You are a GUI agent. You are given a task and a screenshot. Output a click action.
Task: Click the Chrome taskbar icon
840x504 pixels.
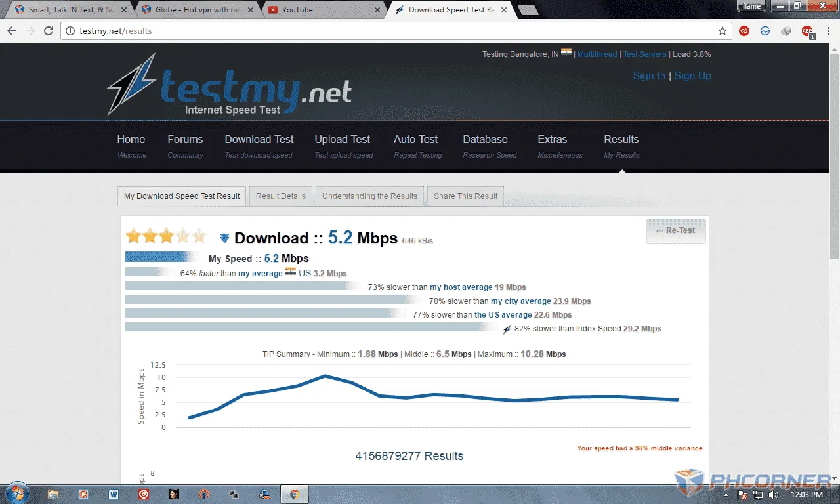pyautogui.click(x=295, y=494)
